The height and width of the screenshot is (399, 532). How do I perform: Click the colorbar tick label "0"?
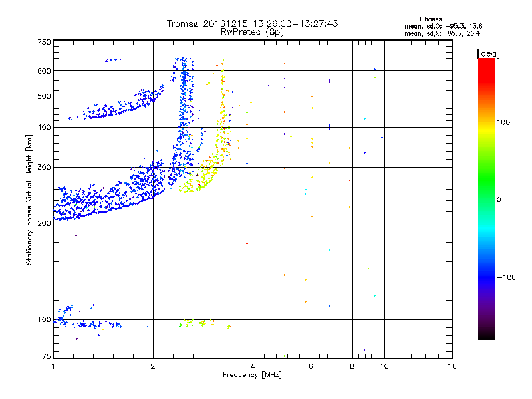499,200
